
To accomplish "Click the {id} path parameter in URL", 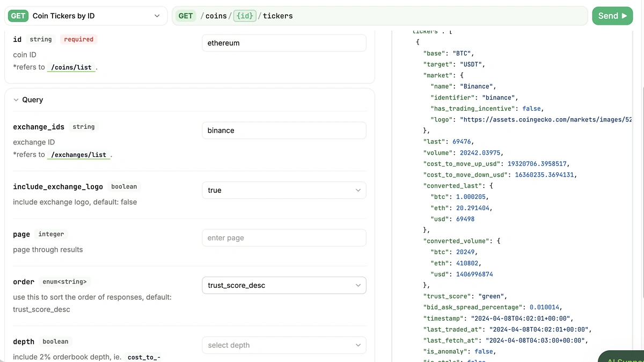I will [244, 16].
